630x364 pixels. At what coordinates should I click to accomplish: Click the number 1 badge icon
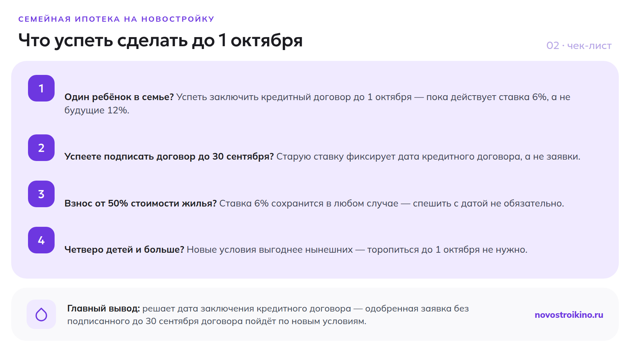(41, 88)
